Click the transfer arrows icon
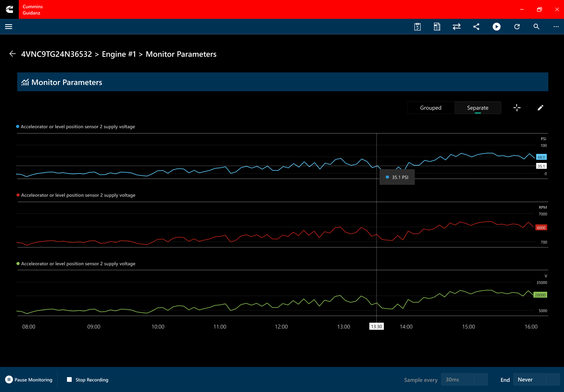Viewport: 564px width, 392px height. click(457, 27)
